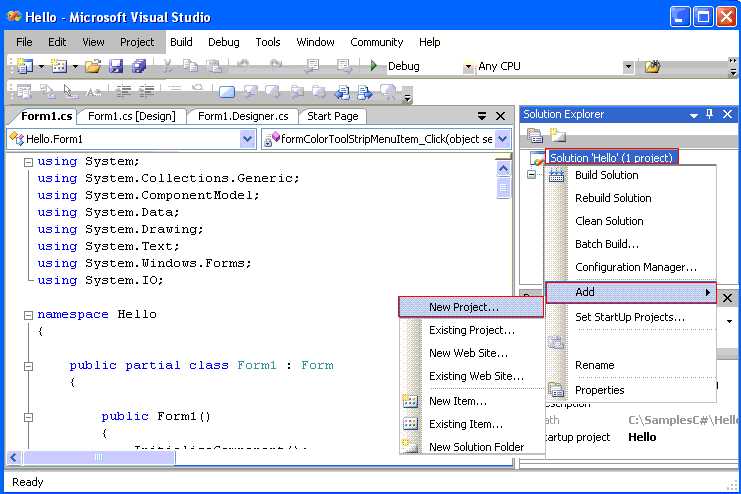Select Rebuild Solution in context menu
The height and width of the screenshot is (494, 741).
613,198
